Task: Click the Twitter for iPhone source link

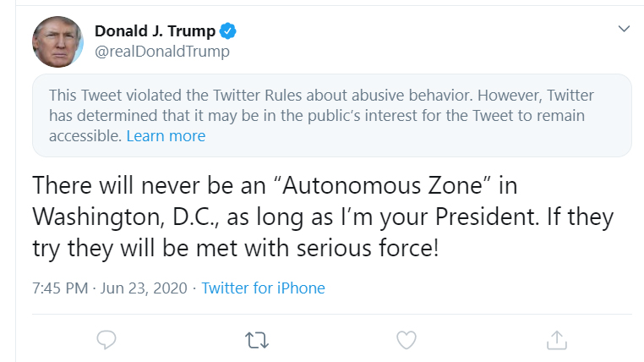Action: [x=263, y=288]
